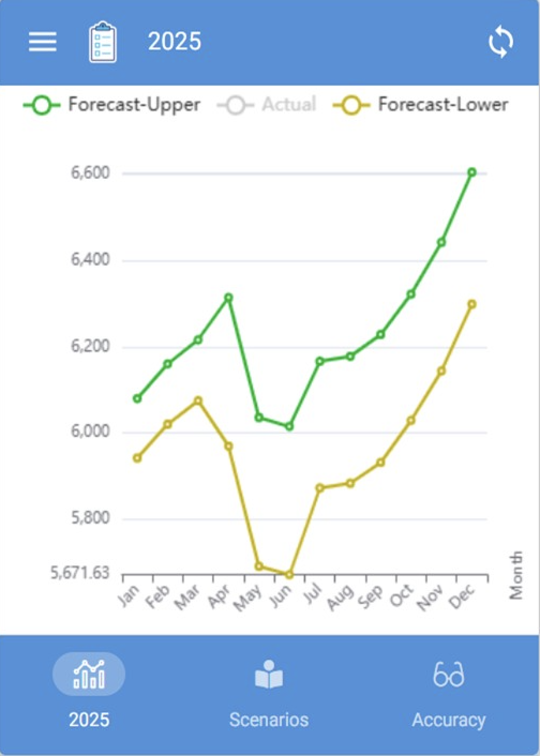
Task: Click the 2025 header title
Action: pos(175,42)
